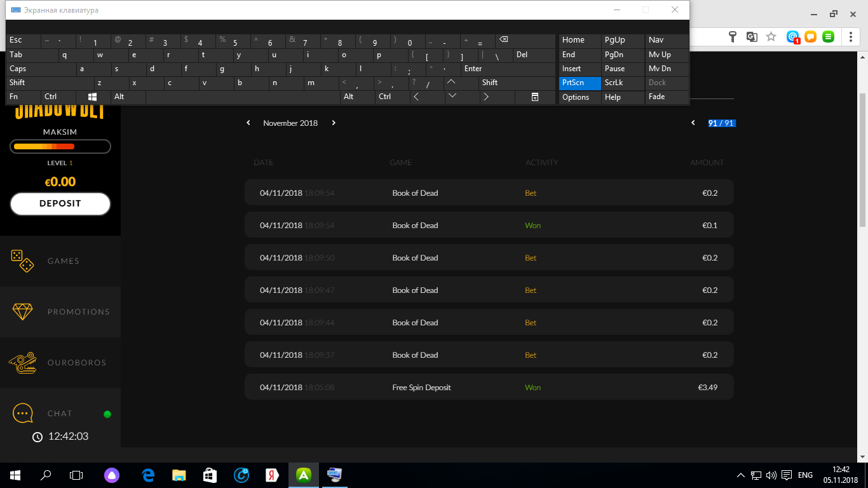868x488 pixels.
Task: Show hidden system tray icons
Action: tap(740, 475)
